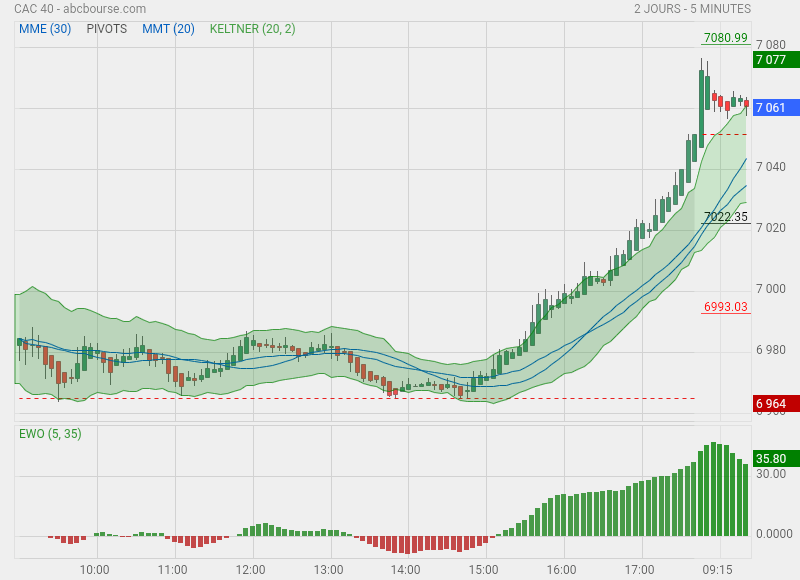Click the 7 080 price axis label
Screen dimensions: 800x580
(771, 45)
